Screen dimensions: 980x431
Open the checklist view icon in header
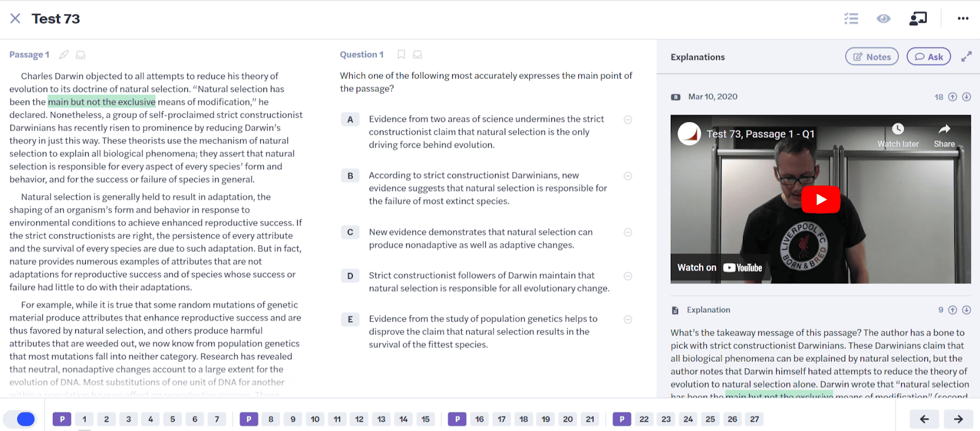click(851, 18)
